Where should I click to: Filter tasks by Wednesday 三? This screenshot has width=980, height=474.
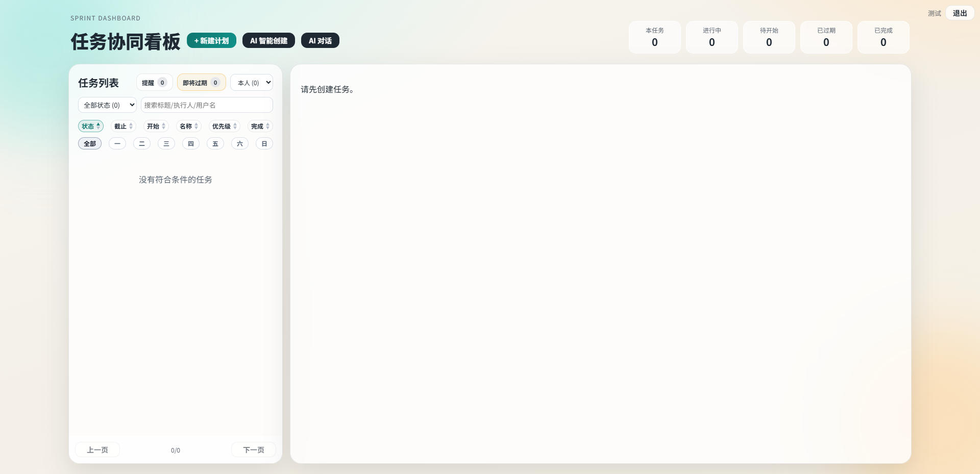click(x=166, y=144)
